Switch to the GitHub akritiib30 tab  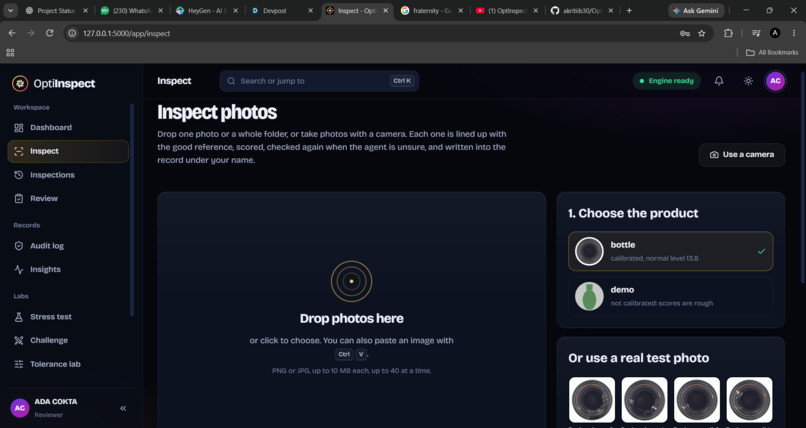pos(582,11)
